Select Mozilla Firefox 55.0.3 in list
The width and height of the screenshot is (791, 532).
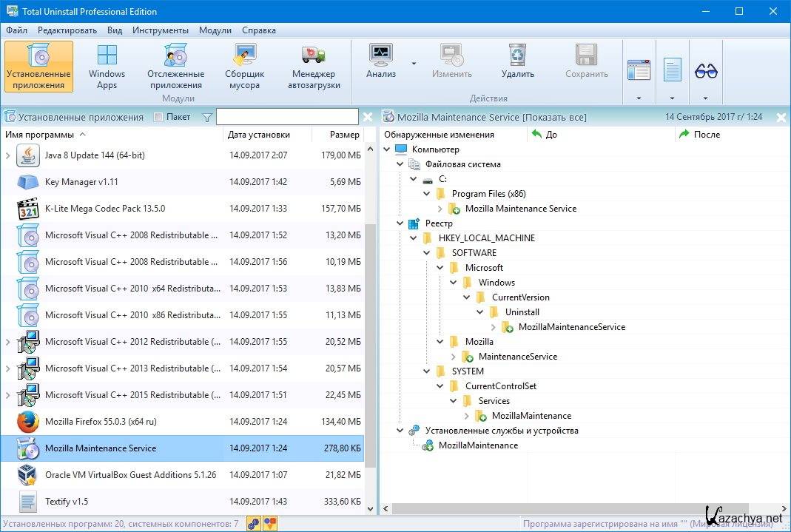point(101,422)
